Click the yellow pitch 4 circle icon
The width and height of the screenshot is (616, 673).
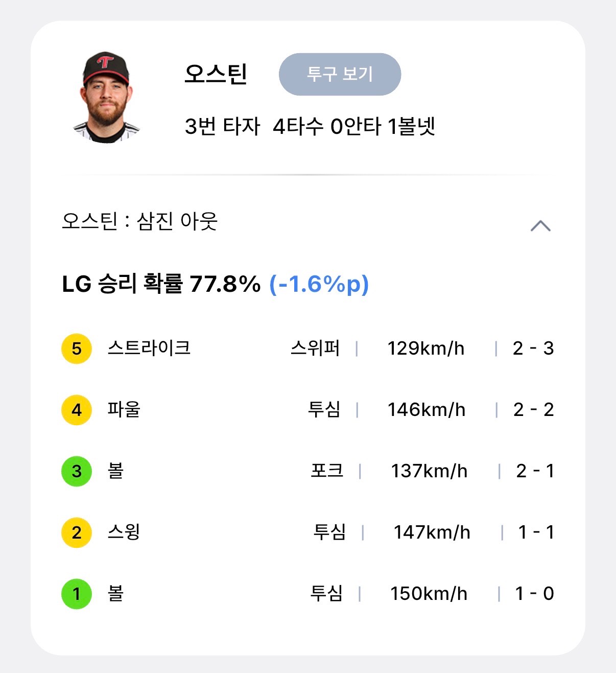point(77,410)
